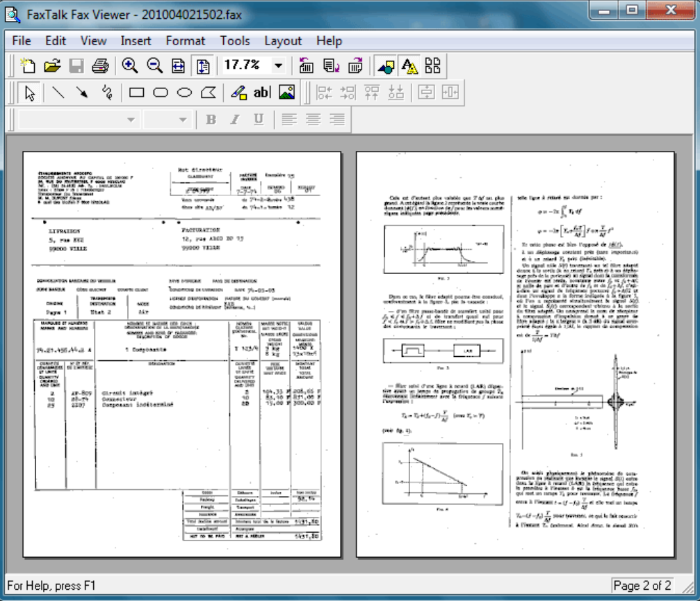Set right text alignment
Image resolution: width=700 pixels, height=601 pixels.
coord(337,120)
